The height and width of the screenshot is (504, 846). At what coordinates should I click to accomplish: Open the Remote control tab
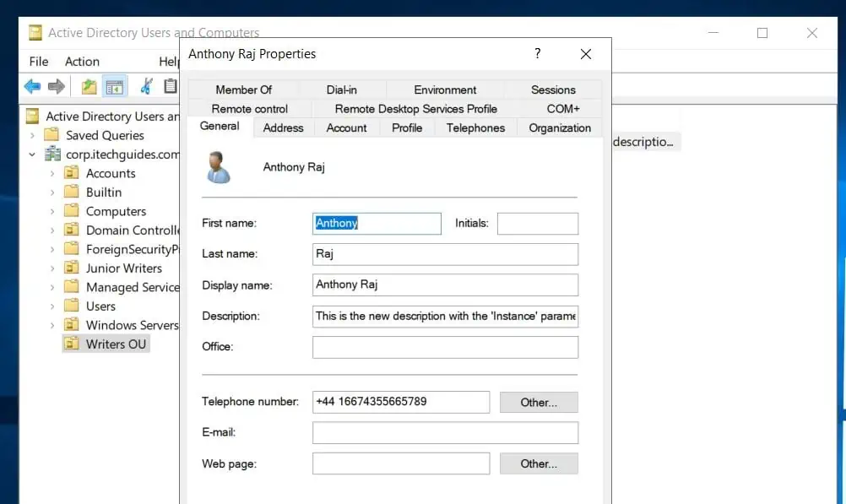point(250,108)
